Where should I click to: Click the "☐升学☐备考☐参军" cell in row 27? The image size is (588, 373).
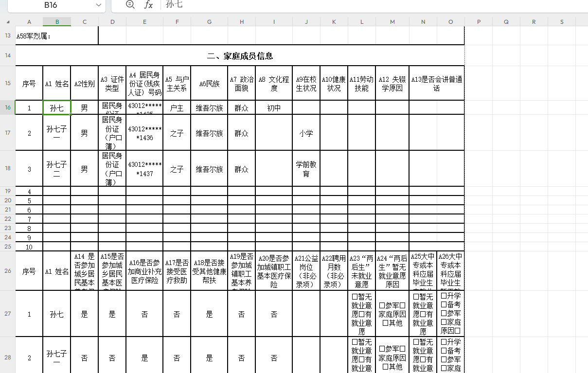451,314
